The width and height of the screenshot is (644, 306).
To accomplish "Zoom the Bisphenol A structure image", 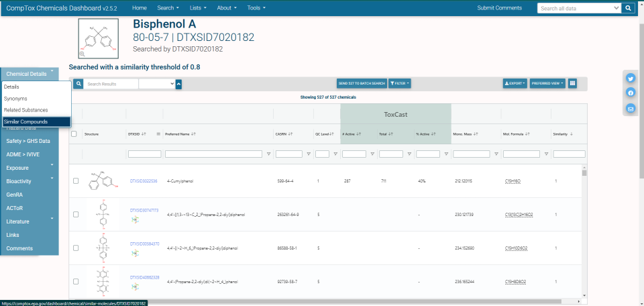I will [x=82, y=54].
